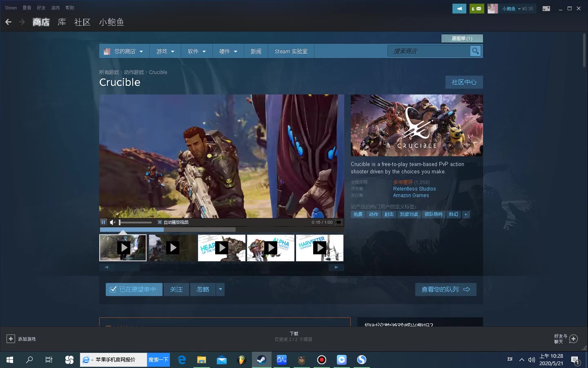Select the 玩家对战 tag

coord(409,214)
